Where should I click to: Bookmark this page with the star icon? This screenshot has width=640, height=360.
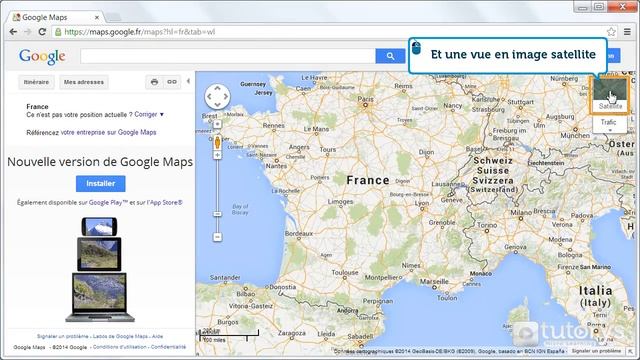click(x=611, y=32)
